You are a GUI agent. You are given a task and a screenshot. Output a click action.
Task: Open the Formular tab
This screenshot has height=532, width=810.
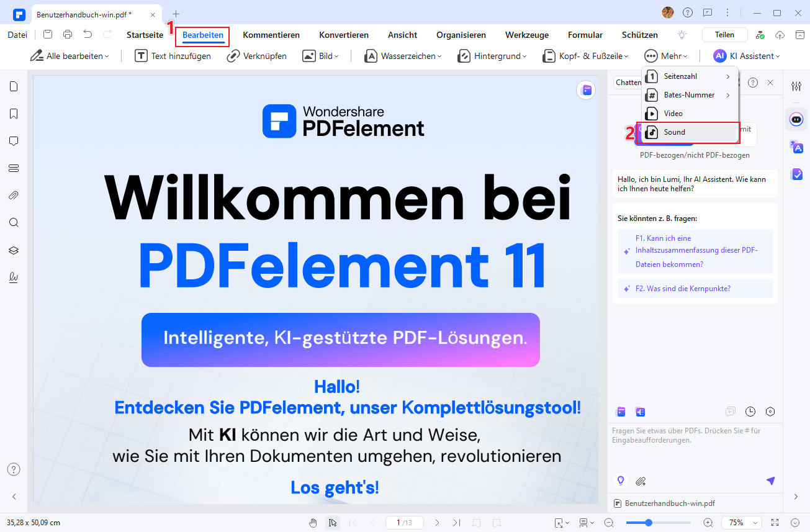click(x=585, y=35)
